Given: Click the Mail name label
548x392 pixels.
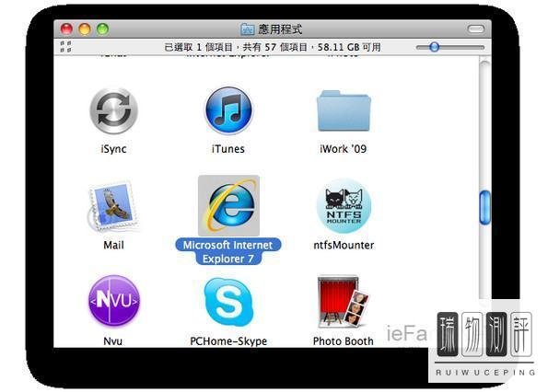Looking at the screenshot, I should coord(113,245).
